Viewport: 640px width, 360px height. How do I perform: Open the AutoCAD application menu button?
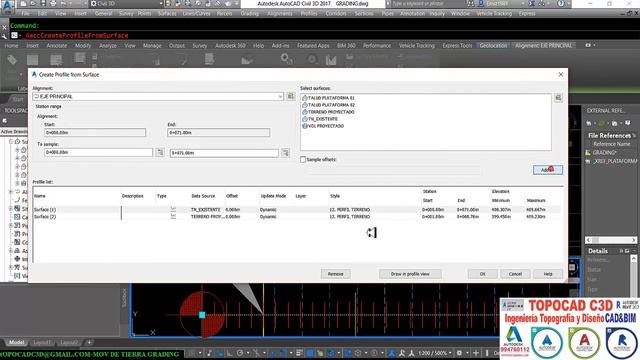(7, 6)
